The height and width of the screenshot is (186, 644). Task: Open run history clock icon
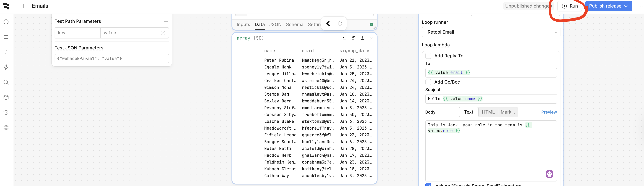click(x=6, y=112)
